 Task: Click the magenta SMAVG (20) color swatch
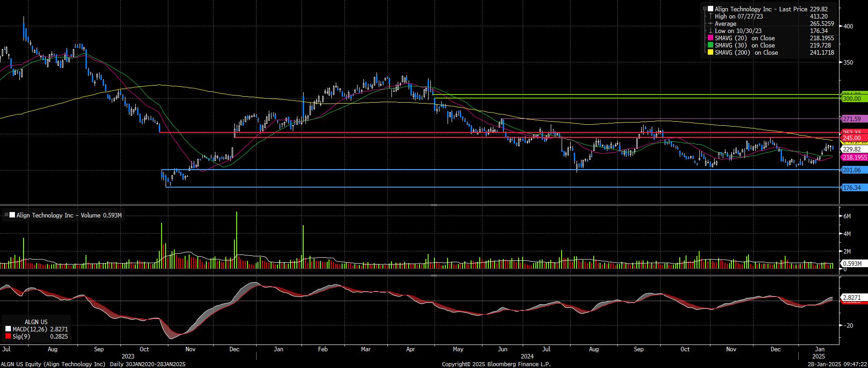coord(711,38)
